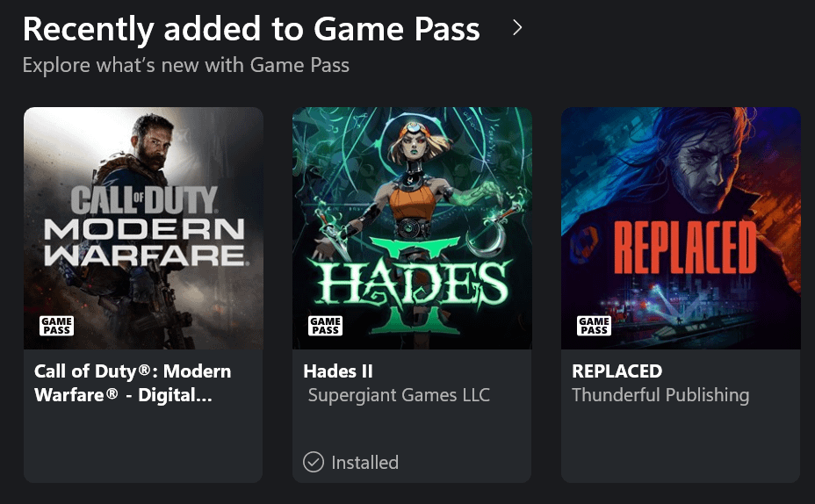The image size is (815, 504).
Task: Click the Thunderful Publishing publisher name
Action: 660,395
